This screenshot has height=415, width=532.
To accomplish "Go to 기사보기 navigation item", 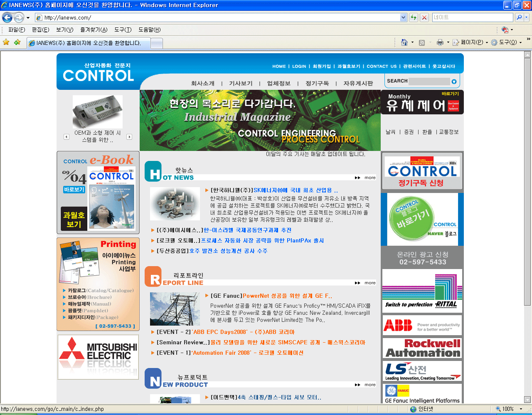I will coord(241,84).
